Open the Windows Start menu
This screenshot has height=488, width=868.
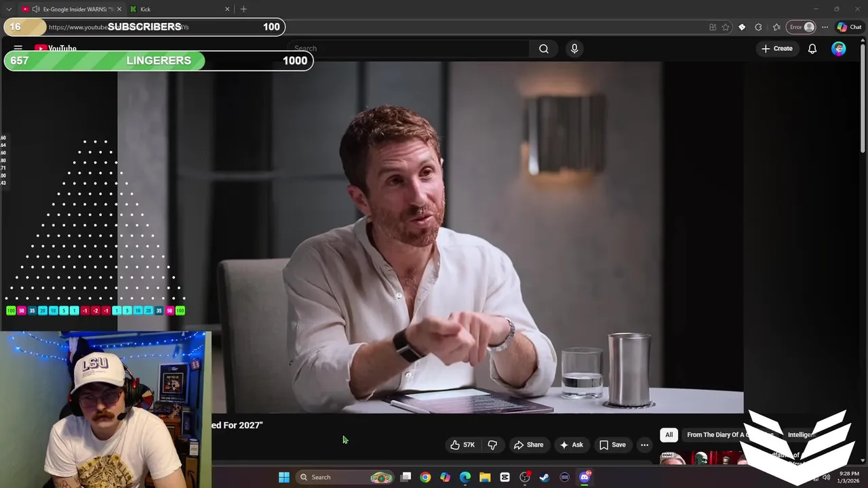pos(284,477)
